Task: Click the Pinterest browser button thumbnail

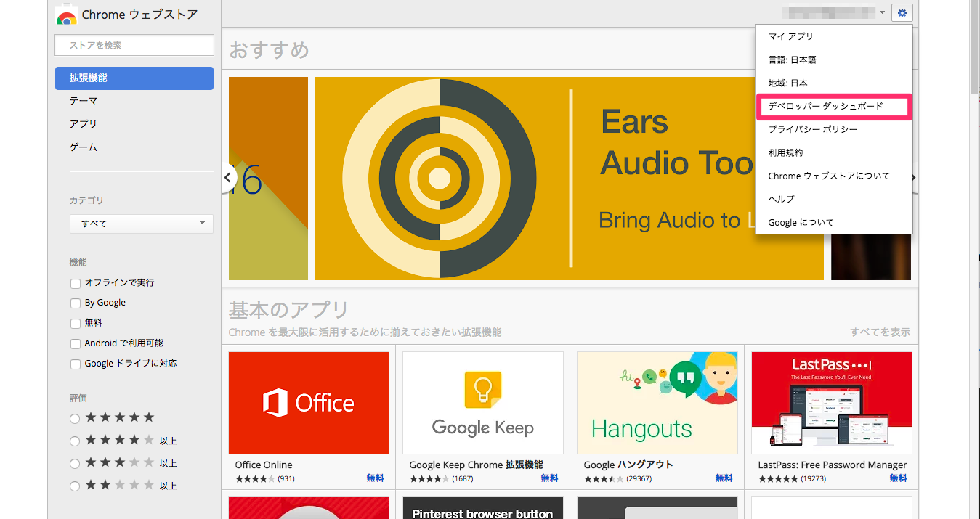Action: pos(483,508)
